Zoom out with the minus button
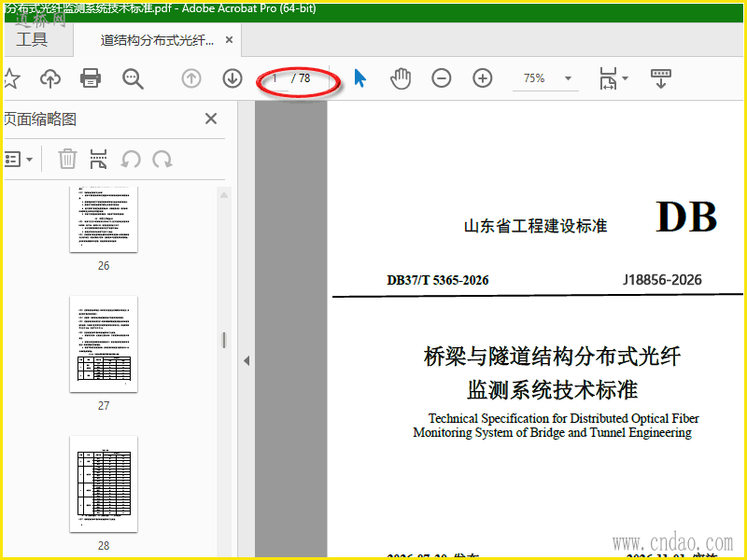 click(441, 78)
